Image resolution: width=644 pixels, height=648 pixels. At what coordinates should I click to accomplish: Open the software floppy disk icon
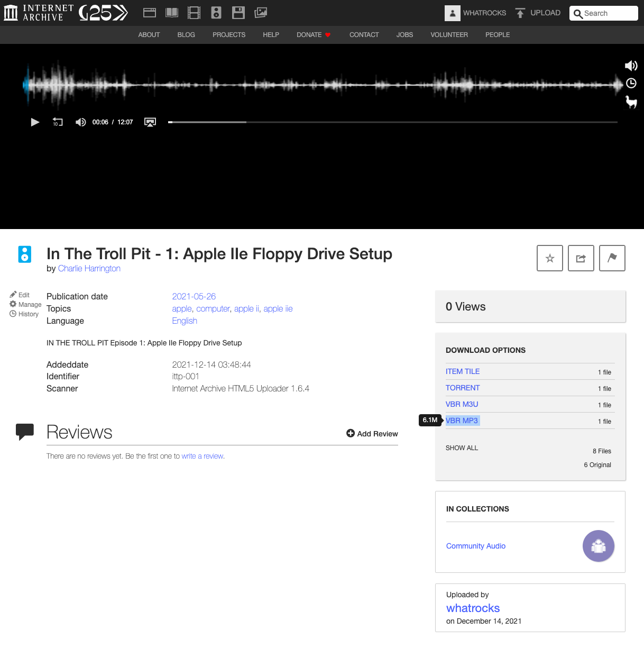click(238, 13)
